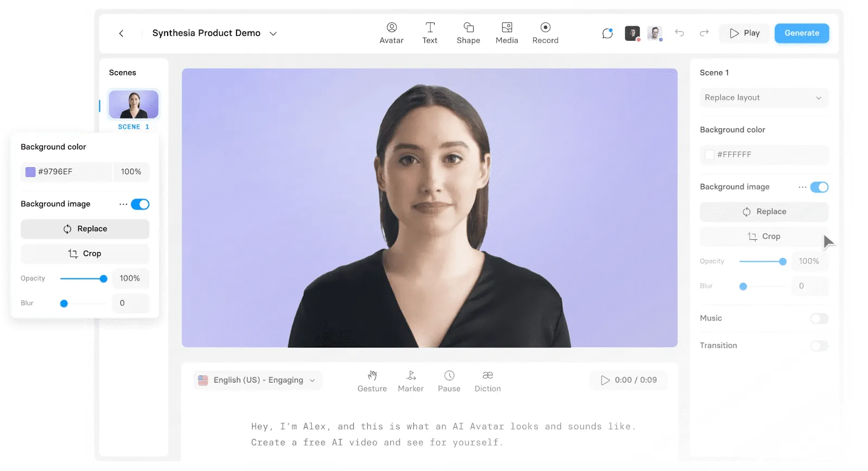Screen dimensions: 868x471
Task: Go back using the left chevron arrow
Action: coord(121,34)
